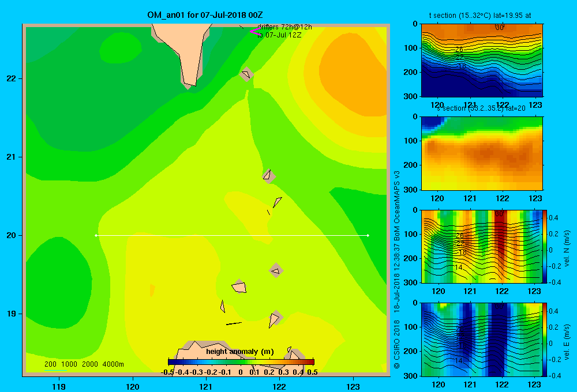Click longitude label 123 on main map
Image resolution: width=577 pixels, height=392 pixels.
click(x=353, y=386)
